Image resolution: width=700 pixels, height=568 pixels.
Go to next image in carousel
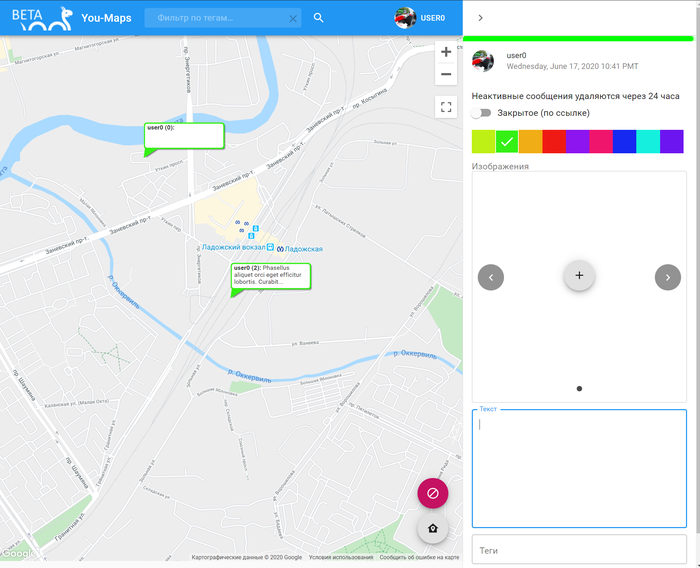667,277
